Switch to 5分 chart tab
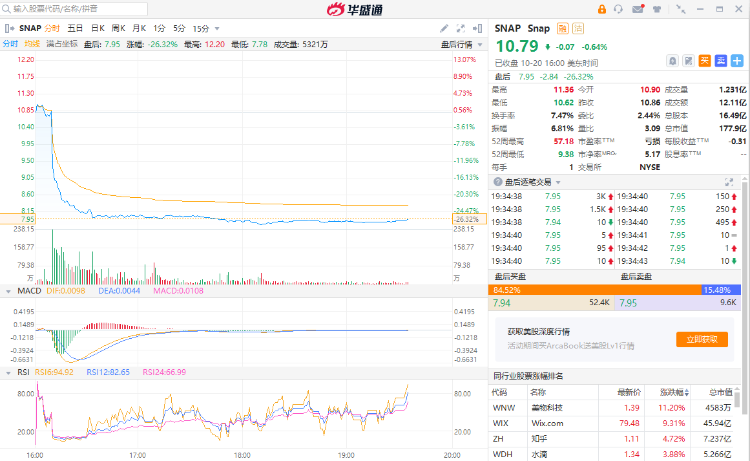Screen dimensions: 750x461 pos(179,29)
